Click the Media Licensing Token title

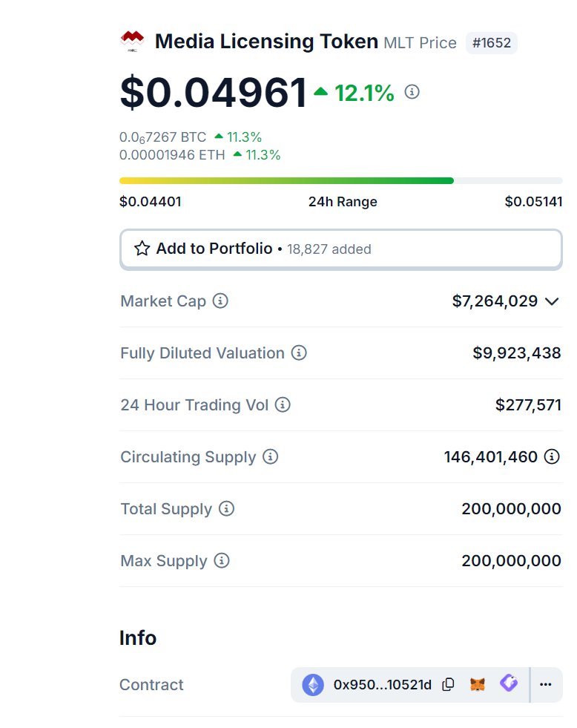tap(266, 42)
